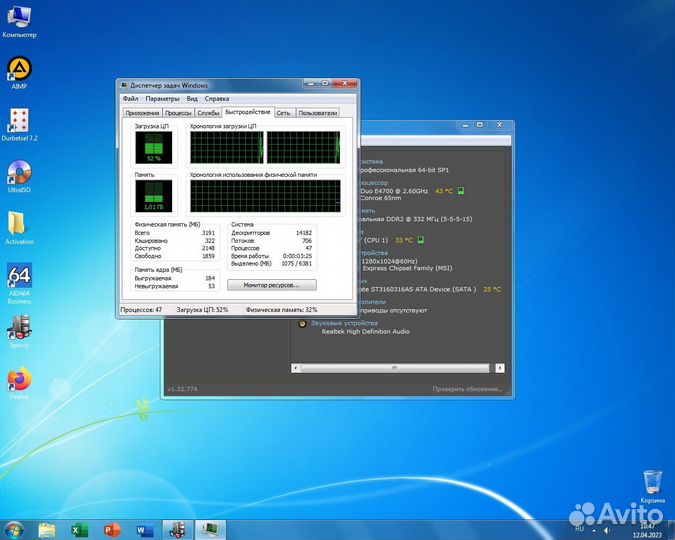Click Task Manager title bar icon
Screen dimensions: 675x540
coord(124,85)
